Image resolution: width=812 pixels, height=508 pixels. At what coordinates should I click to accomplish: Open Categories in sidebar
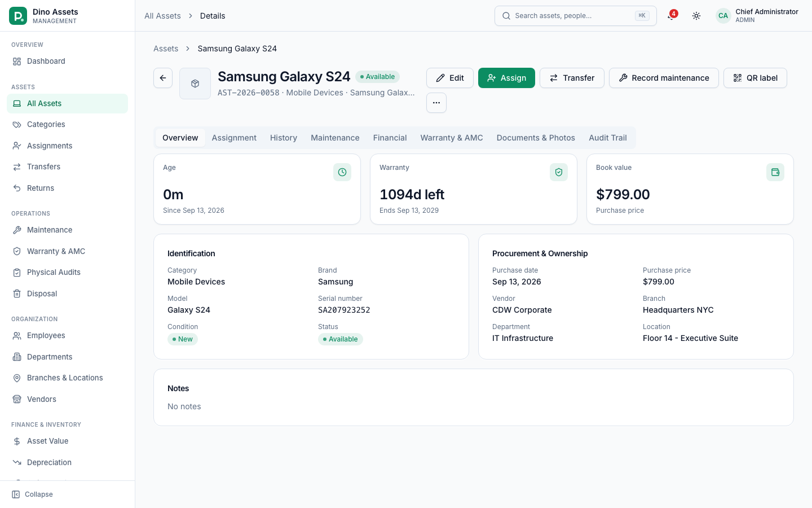pyautogui.click(x=67, y=124)
